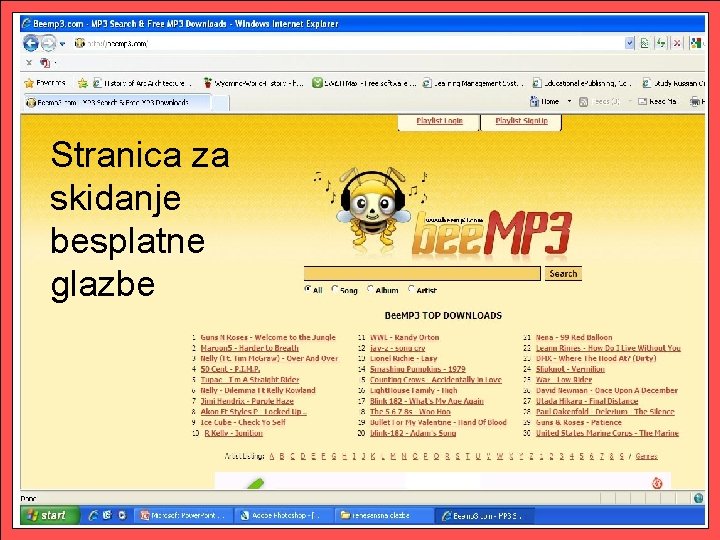Open United States Marine Corps link
Screen dimensions: 720x540
pyautogui.click(x=607, y=433)
